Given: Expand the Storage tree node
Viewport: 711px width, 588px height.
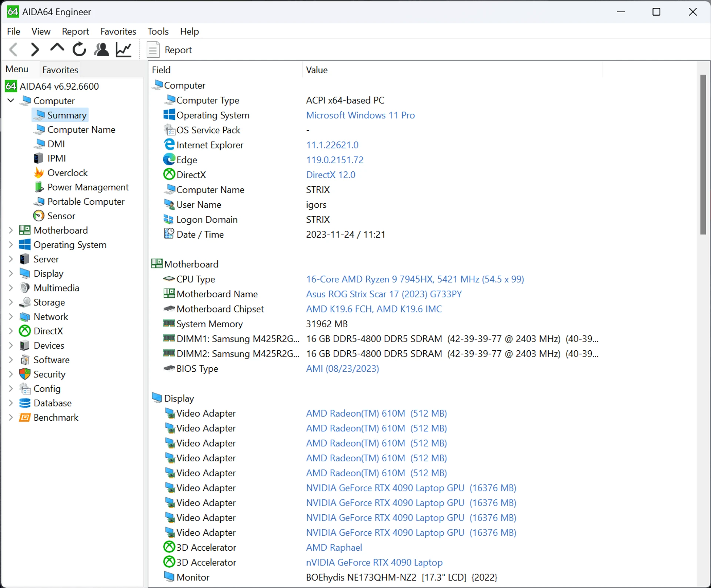Looking at the screenshot, I should tap(11, 302).
